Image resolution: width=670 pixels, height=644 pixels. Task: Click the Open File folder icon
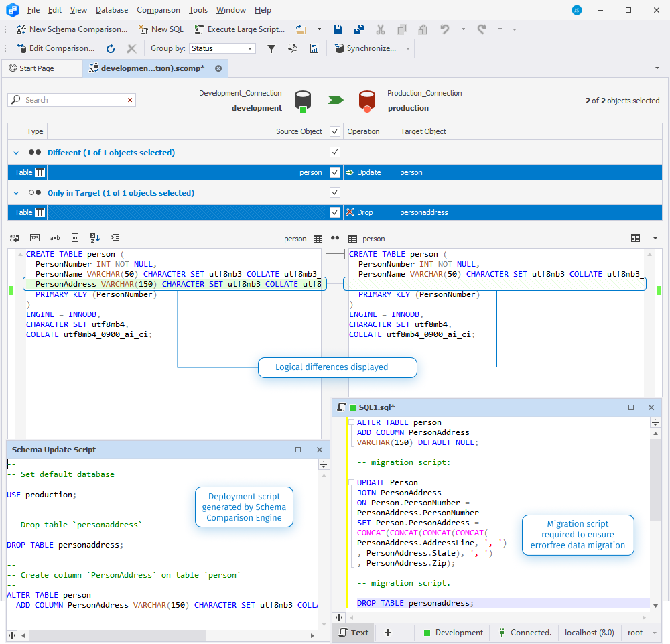coord(301,29)
